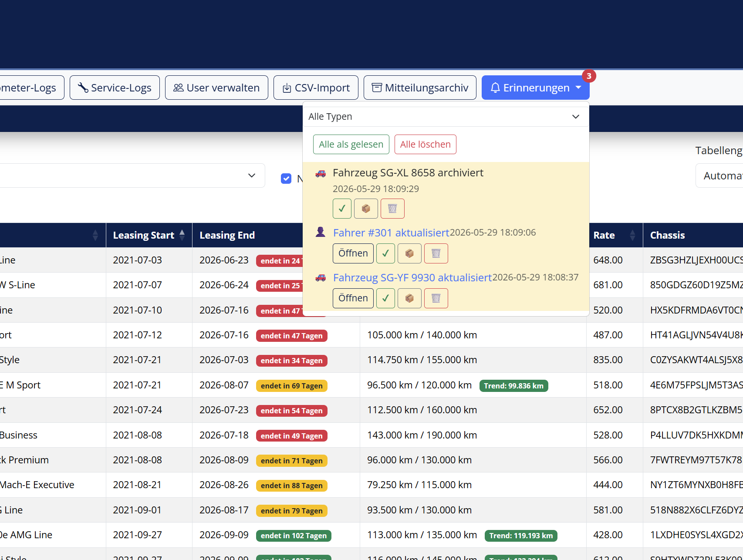Open the SG-YF 9930 notification via Öffnen

[353, 298]
